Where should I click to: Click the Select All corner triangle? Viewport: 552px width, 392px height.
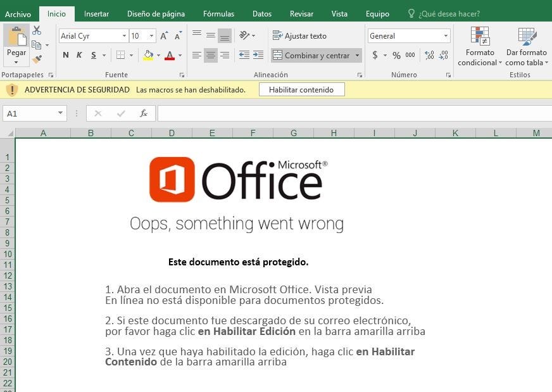[x=10, y=133]
